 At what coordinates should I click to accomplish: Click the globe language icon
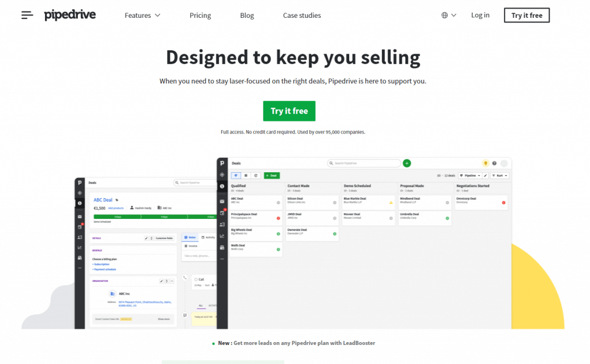[x=445, y=16]
